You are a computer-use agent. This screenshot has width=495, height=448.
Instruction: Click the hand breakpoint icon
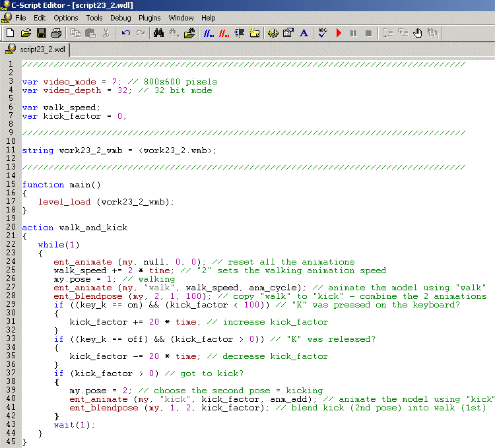coord(417,33)
